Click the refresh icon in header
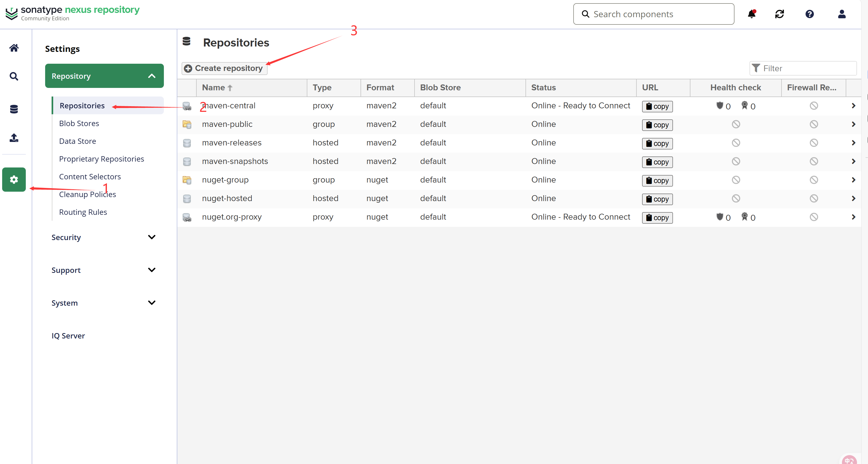The width and height of the screenshot is (868, 464). tap(779, 14)
